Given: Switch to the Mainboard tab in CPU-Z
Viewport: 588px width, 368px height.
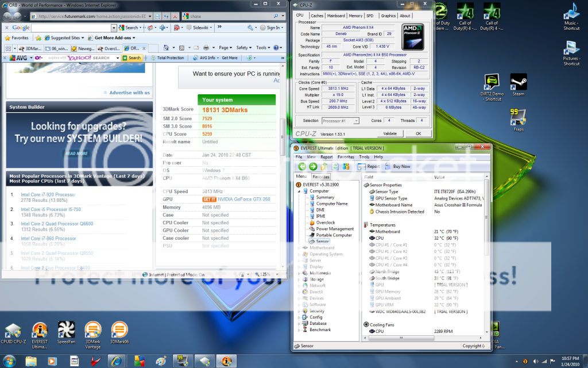Looking at the screenshot, I should tap(336, 16).
